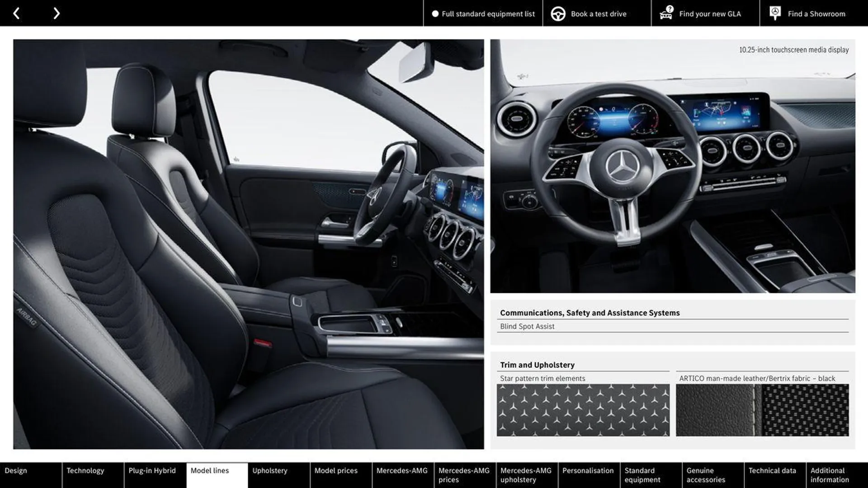Click the Personalisation menu item
This screenshot has width=868, height=488.
pyautogui.click(x=589, y=475)
